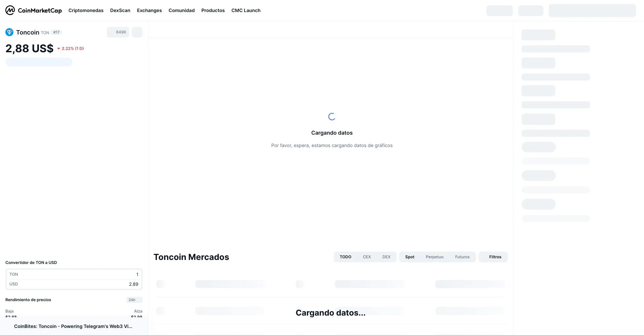Click the CoinMarketCap logo
This screenshot has height=335, width=644.
click(34, 10)
